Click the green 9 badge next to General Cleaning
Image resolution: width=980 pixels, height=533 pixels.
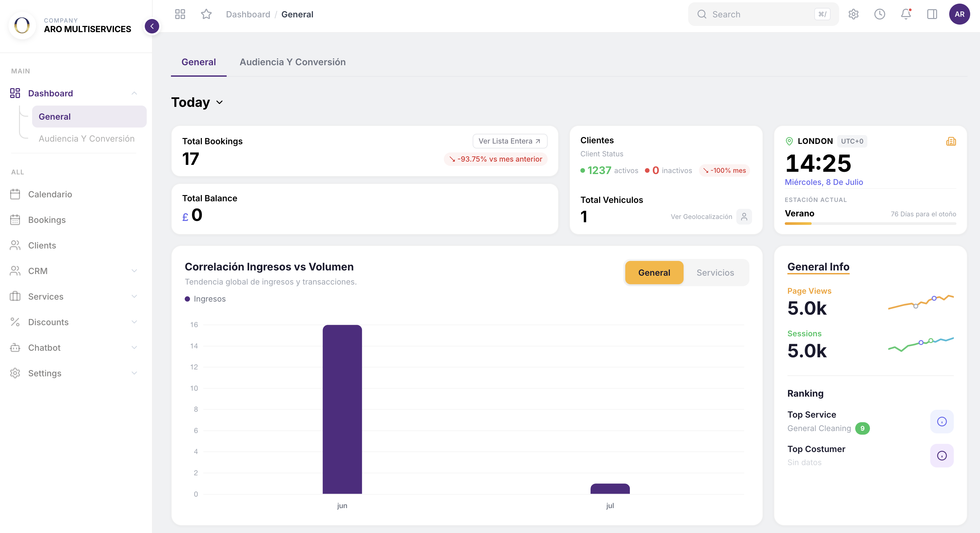(862, 428)
